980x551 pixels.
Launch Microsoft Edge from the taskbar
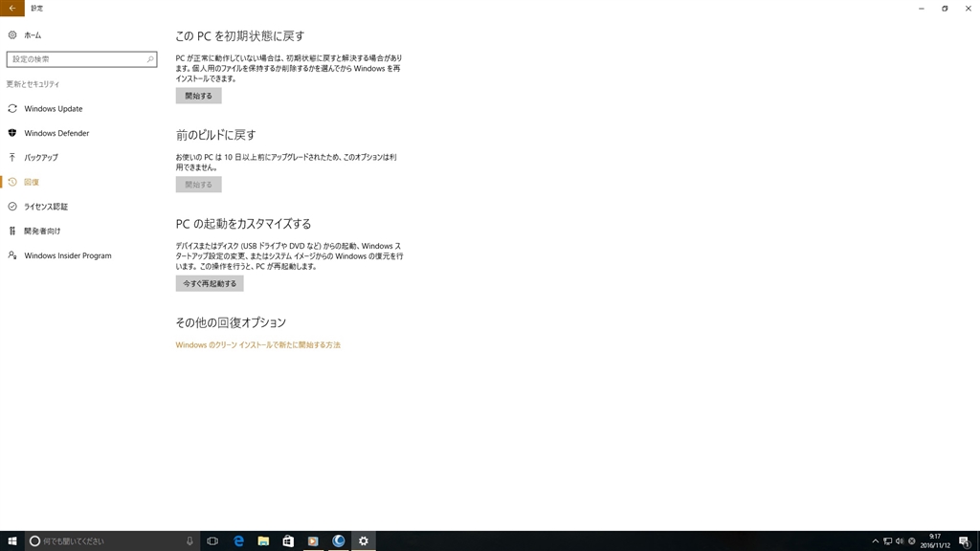point(238,541)
